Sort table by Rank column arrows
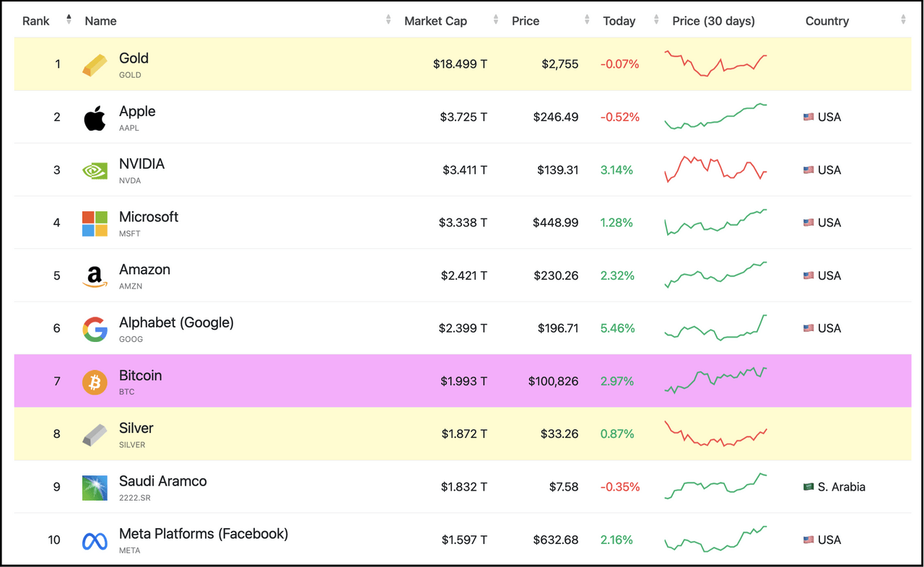 (69, 19)
